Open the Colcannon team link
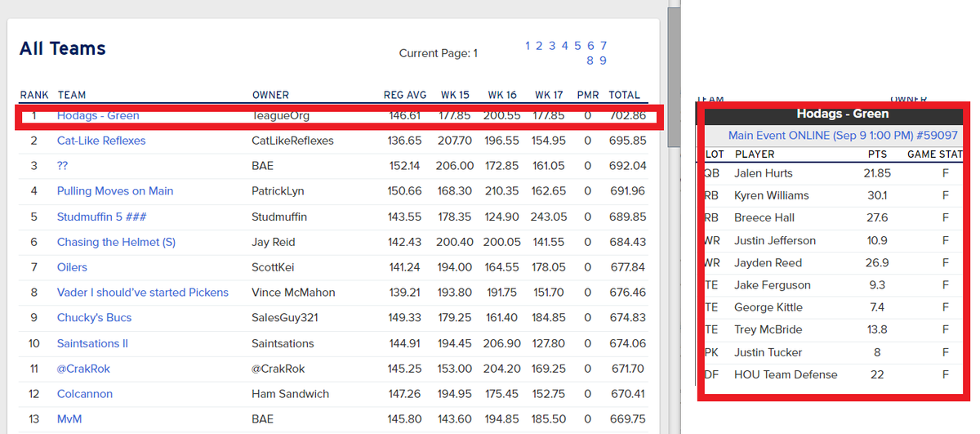 point(84,394)
